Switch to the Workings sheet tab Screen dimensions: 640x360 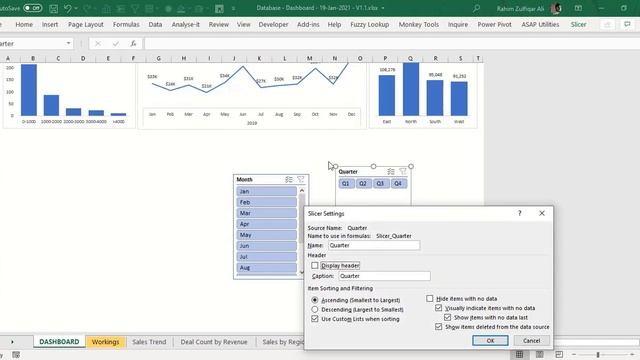coord(105,342)
